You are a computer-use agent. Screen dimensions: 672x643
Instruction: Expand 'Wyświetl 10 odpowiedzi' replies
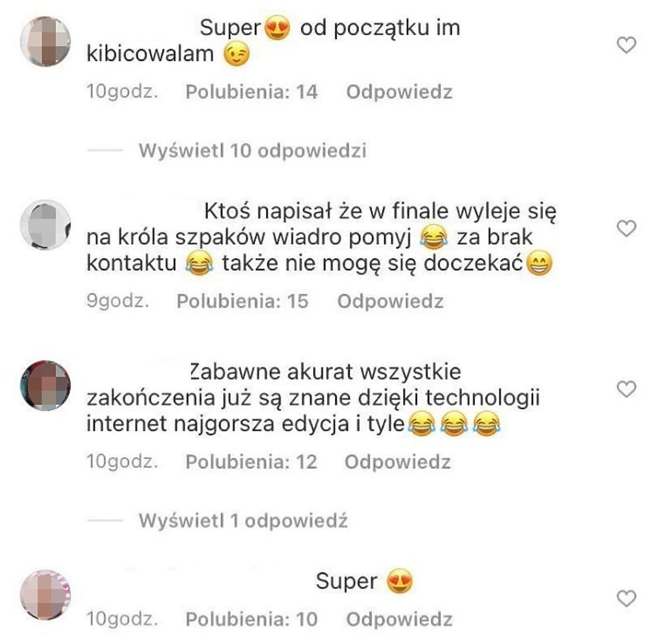(x=252, y=151)
